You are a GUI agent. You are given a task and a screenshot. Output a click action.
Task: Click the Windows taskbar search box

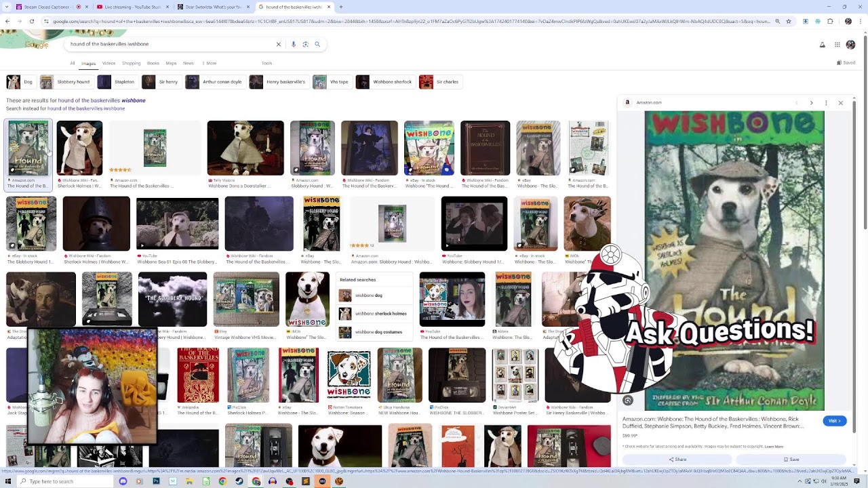[x=64, y=481]
